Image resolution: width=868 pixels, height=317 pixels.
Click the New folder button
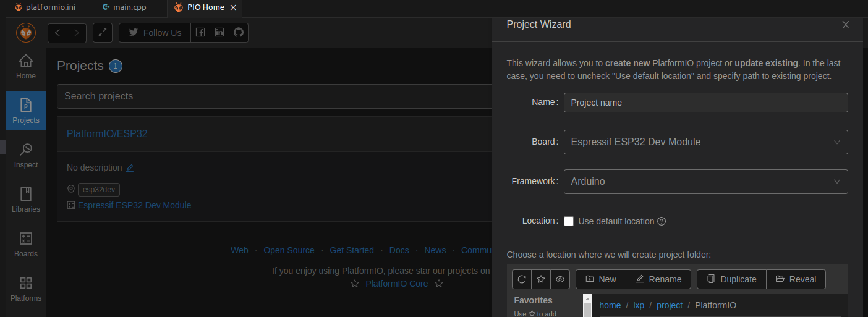[x=600, y=279]
